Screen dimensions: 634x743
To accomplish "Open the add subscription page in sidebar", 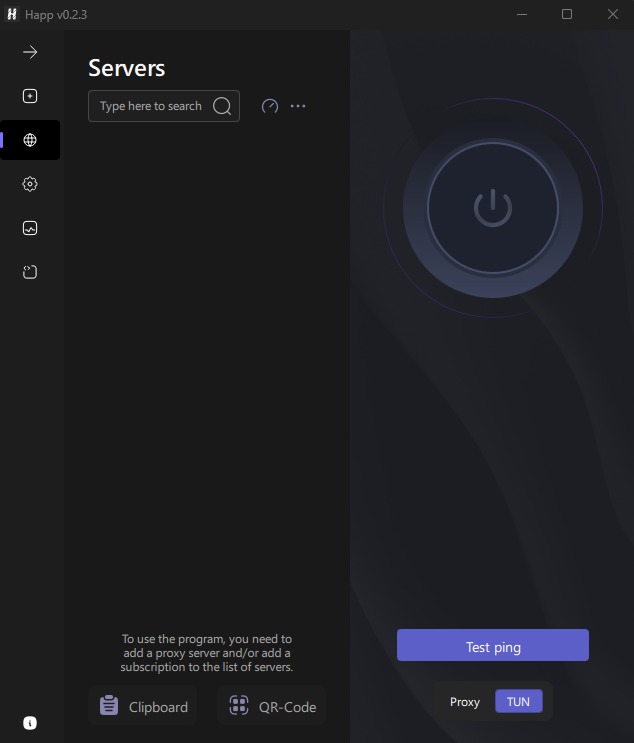I will pos(30,96).
